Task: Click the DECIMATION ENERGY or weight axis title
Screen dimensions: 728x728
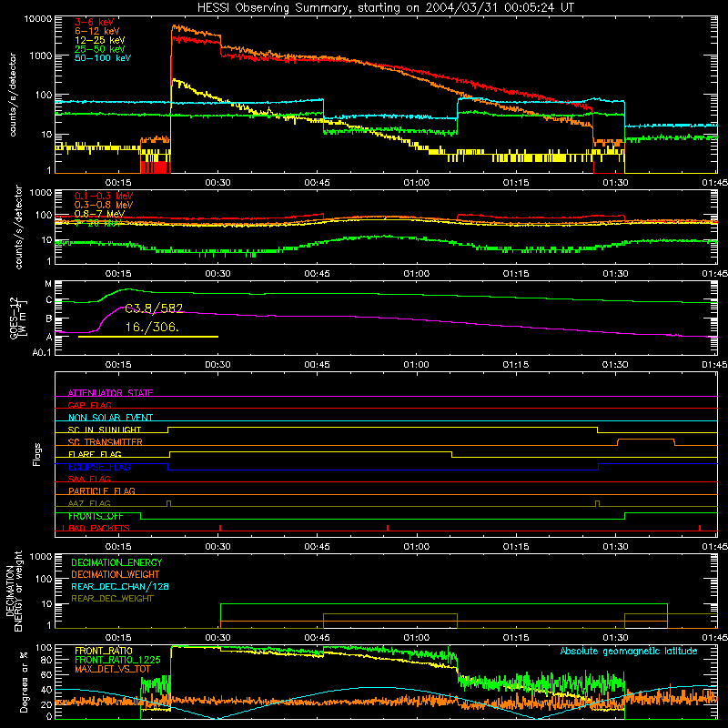Action: click(14, 591)
